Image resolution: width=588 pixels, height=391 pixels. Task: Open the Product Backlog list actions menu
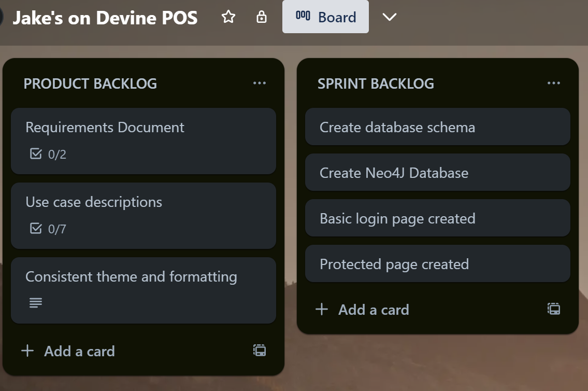pos(260,83)
